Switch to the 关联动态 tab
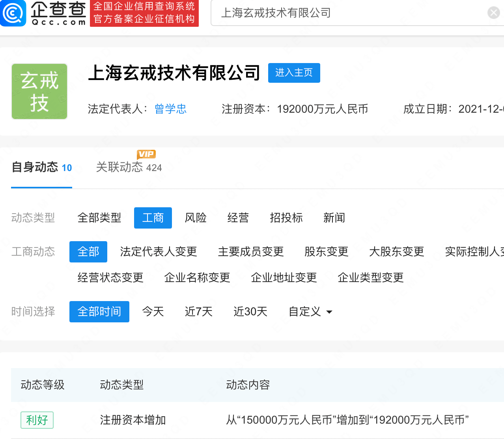The width and height of the screenshot is (504, 439). [x=129, y=167]
